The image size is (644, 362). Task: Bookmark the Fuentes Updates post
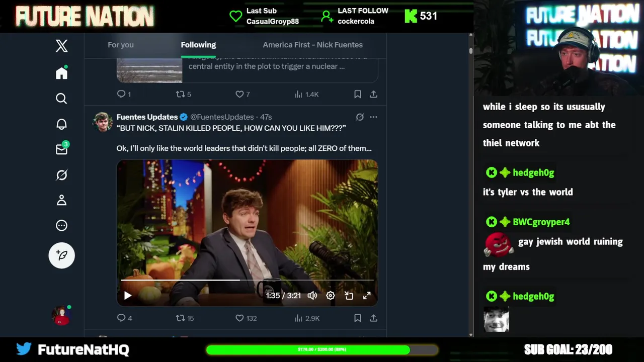click(x=357, y=318)
